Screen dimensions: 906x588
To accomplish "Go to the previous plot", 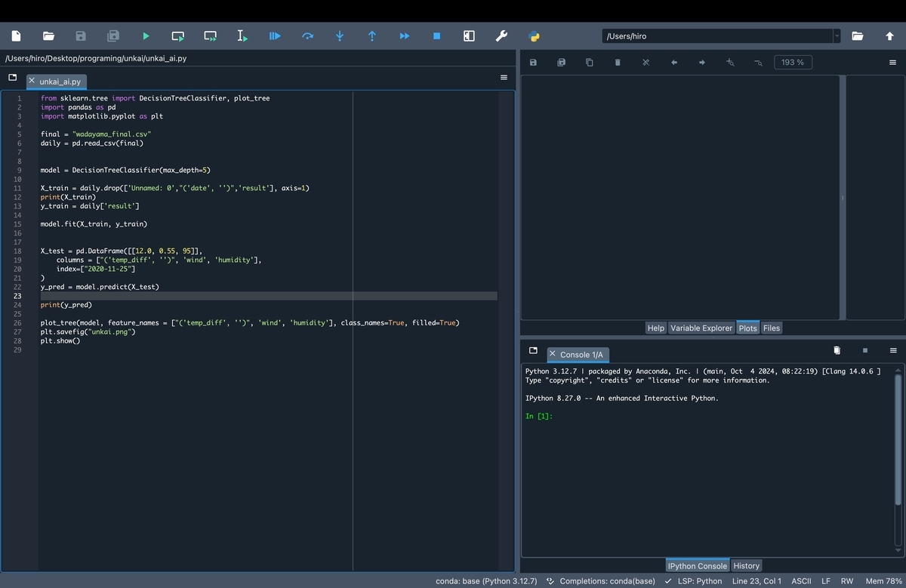I will point(673,63).
